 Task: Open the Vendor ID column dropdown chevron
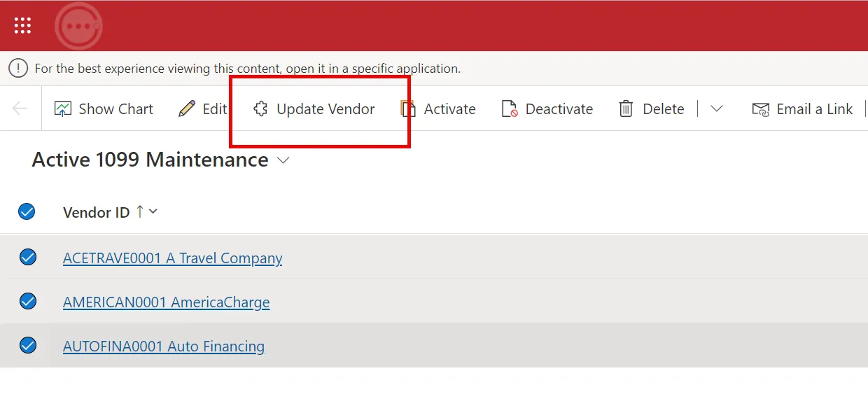click(153, 211)
